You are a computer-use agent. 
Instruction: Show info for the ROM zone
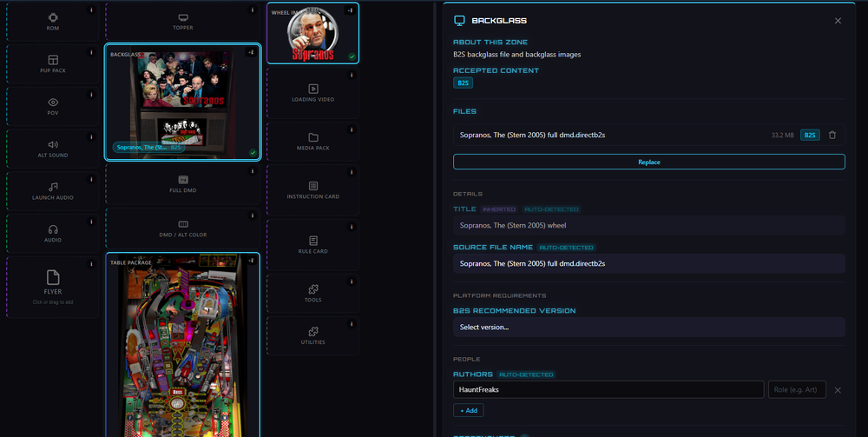(x=91, y=10)
